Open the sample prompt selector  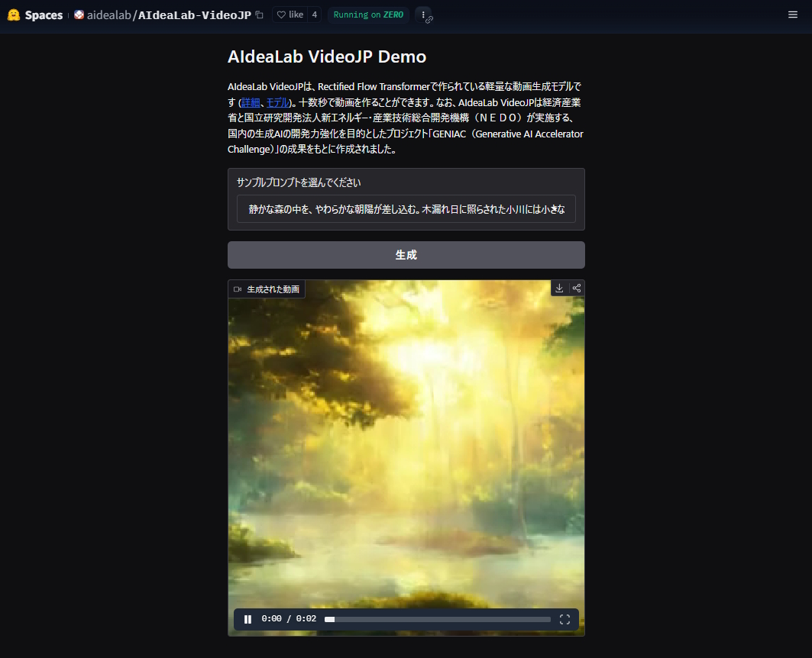(406, 208)
